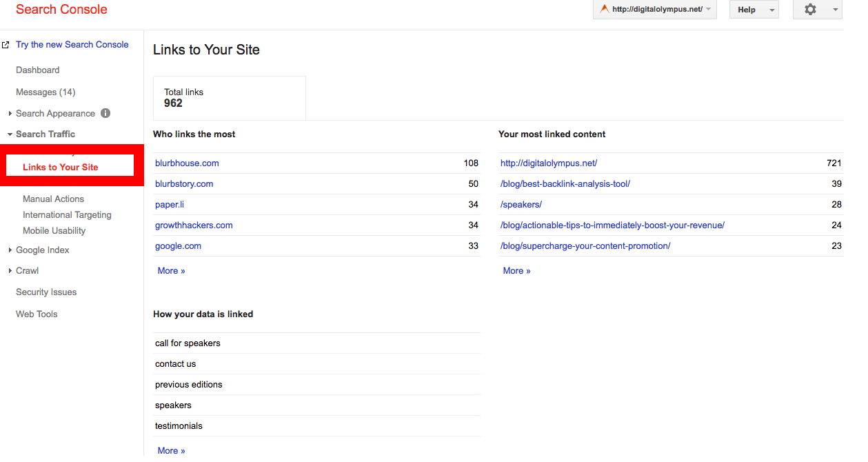The height and width of the screenshot is (462, 868).
Task: Open the Help dropdown menu
Action: [754, 10]
